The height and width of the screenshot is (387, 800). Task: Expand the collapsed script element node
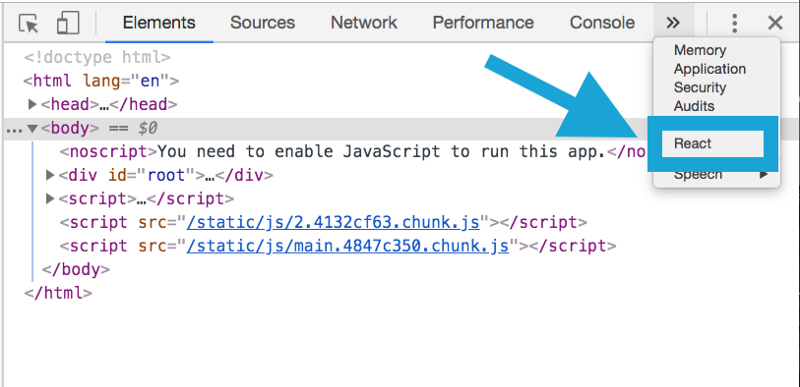pos(50,198)
